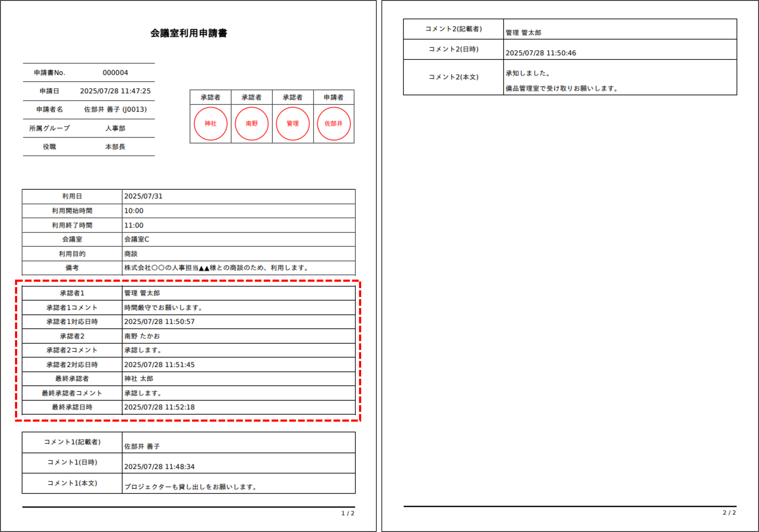Click the 備考 remarks text cell
This screenshot has width=759, height=532.
point(216,268)
